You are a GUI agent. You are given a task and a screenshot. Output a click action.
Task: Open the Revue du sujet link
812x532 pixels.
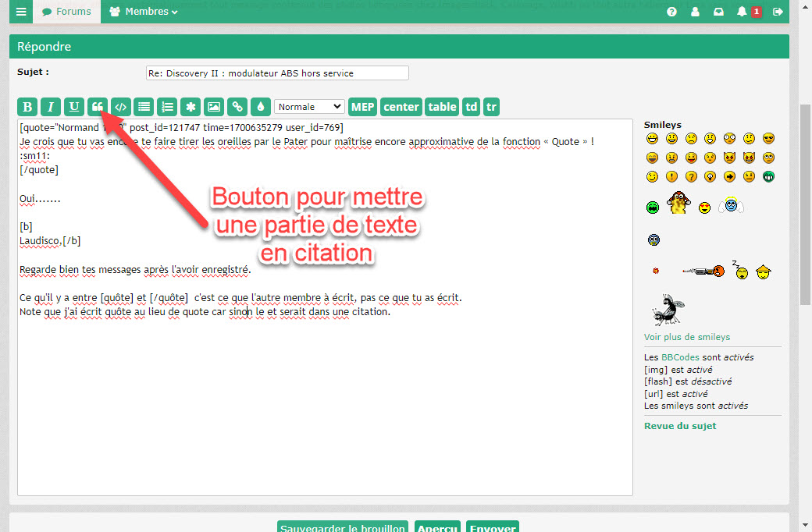[x=679, y=426]
